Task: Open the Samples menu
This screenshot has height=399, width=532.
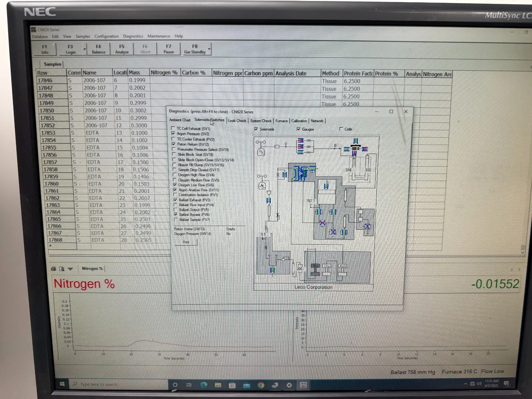Action: pos(83,36)
